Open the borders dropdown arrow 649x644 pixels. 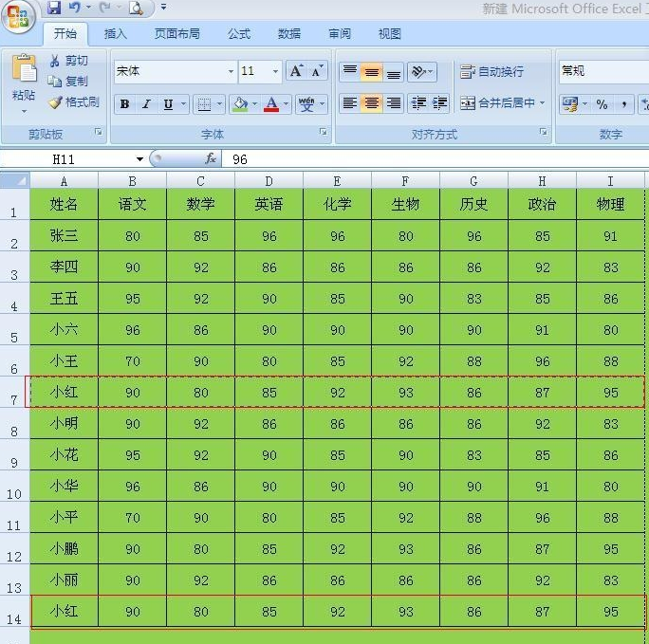[220, 104]
